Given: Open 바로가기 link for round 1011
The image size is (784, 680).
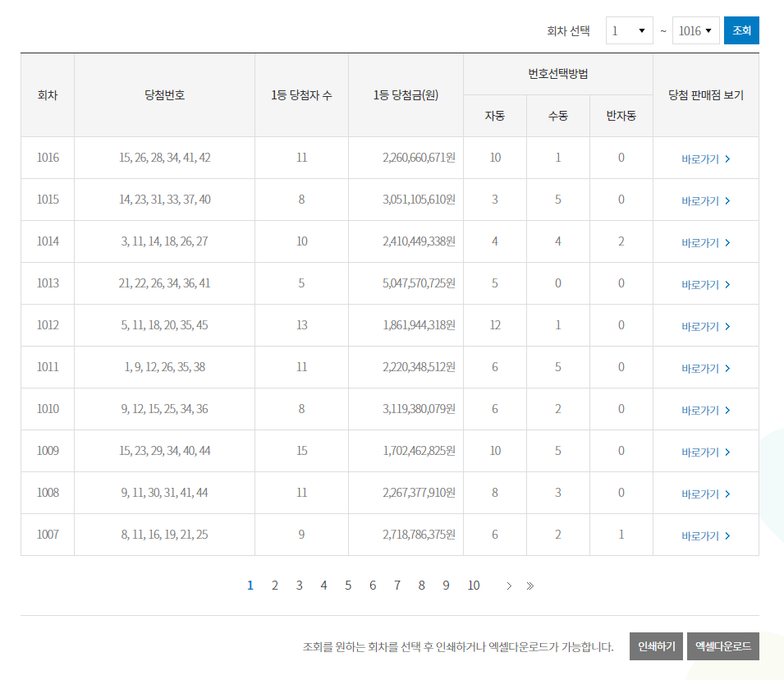Looking at the screenshot, I should (x=705, y=369).
